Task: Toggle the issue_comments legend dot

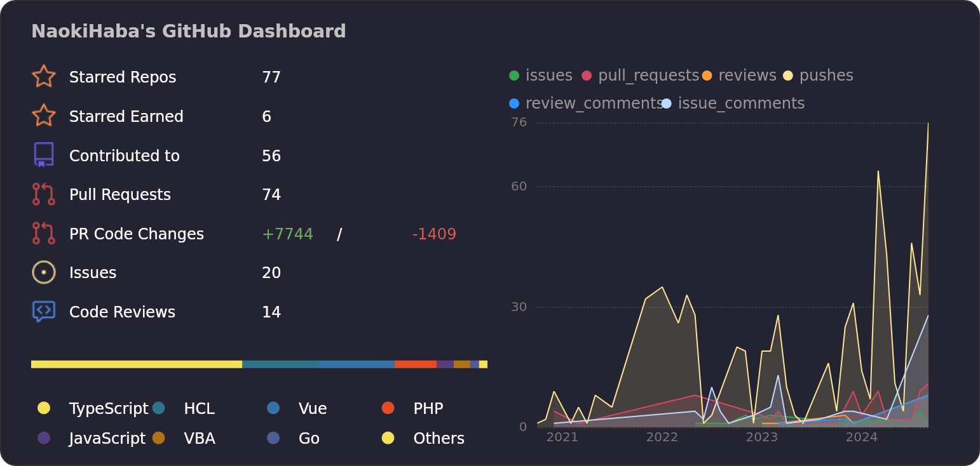Action: pyautogui.click(x=666, y=103)
